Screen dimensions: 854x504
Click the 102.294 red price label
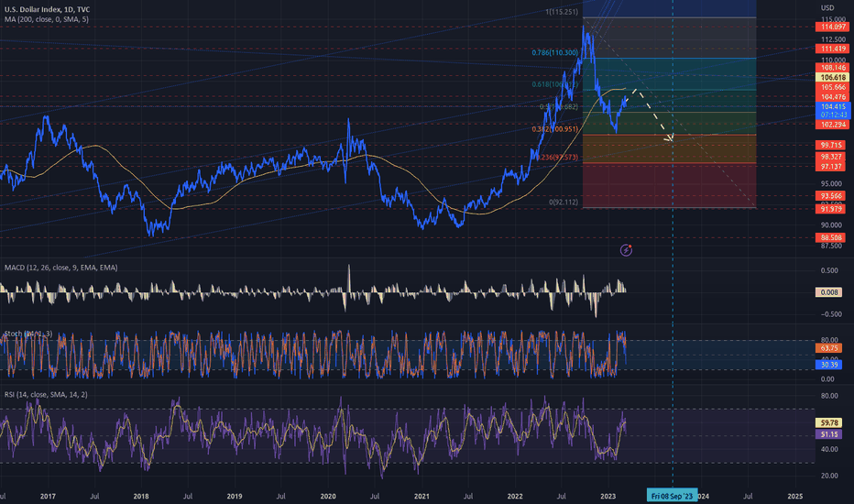[830, 125]
